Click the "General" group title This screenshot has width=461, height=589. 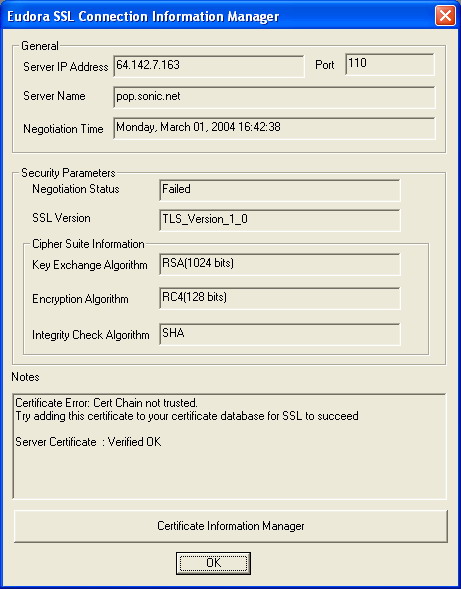point(40,46)
